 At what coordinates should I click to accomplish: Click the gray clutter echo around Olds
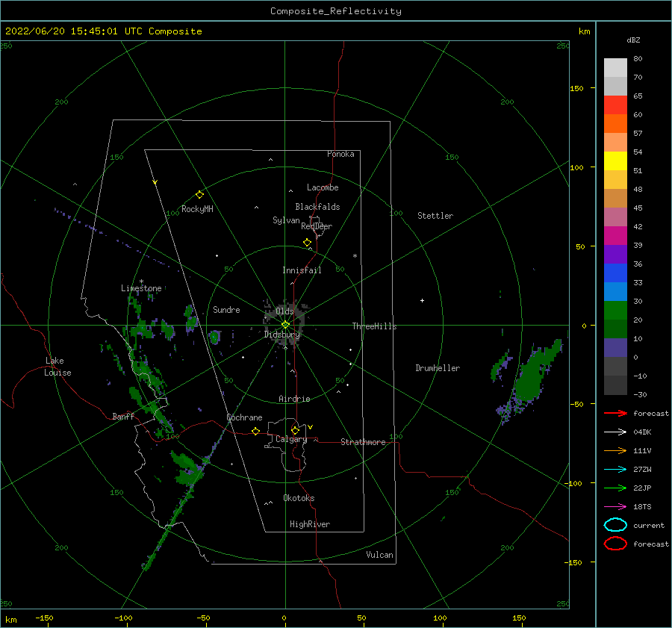click(x=285, y=322)
